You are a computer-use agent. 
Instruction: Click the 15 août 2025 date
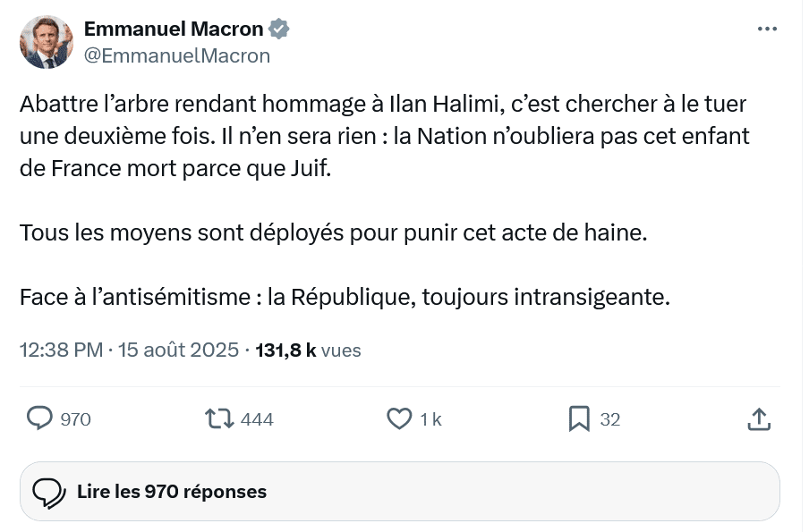(178, 350)
